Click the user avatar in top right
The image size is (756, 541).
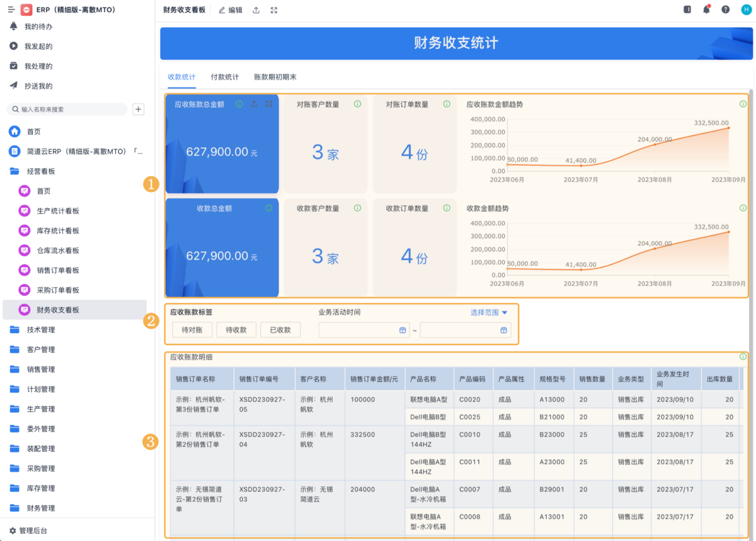[746, 9]
